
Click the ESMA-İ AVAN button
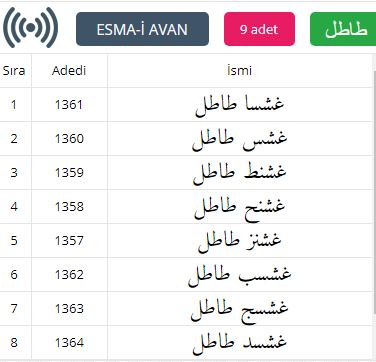(x=142, y=29)
